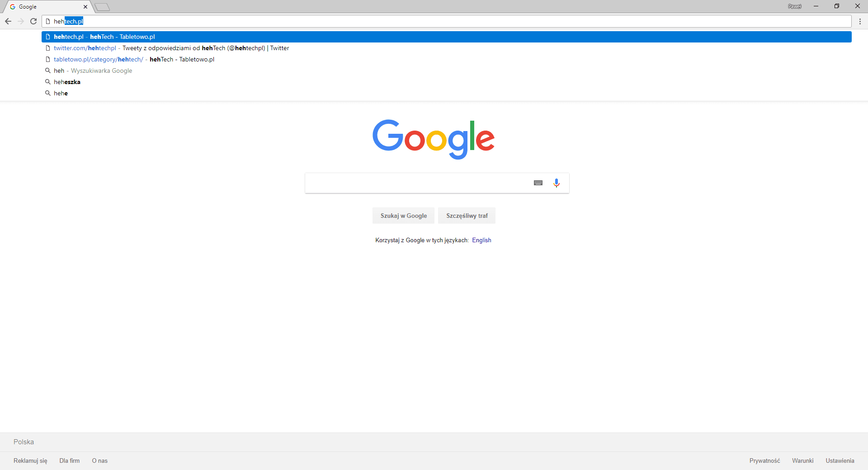This screenshot has height=470, width=868.
Task: Click the Google logo
Action: click(x=434, y=139)
